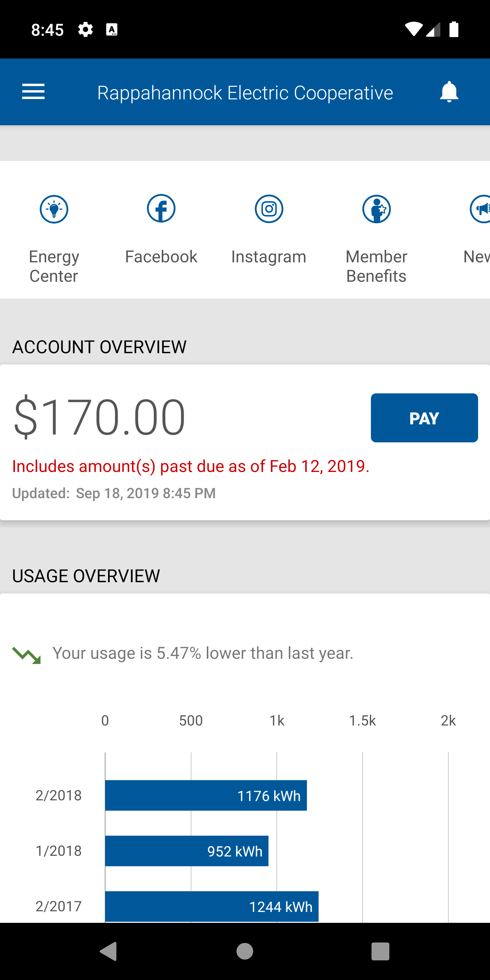Tap the 2/2017 1244 kWh bar
Image resolution: width=490 pixels, height=980 pixels.
(x=212, y=906)
